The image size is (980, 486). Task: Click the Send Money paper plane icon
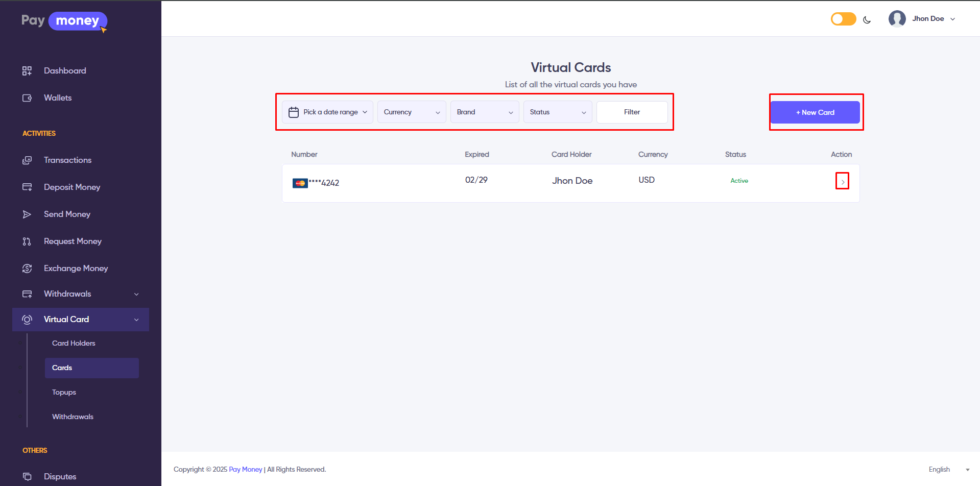coord(27,214)
